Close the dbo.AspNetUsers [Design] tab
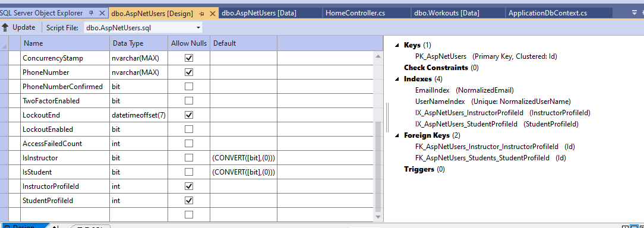 click(212, 14)
